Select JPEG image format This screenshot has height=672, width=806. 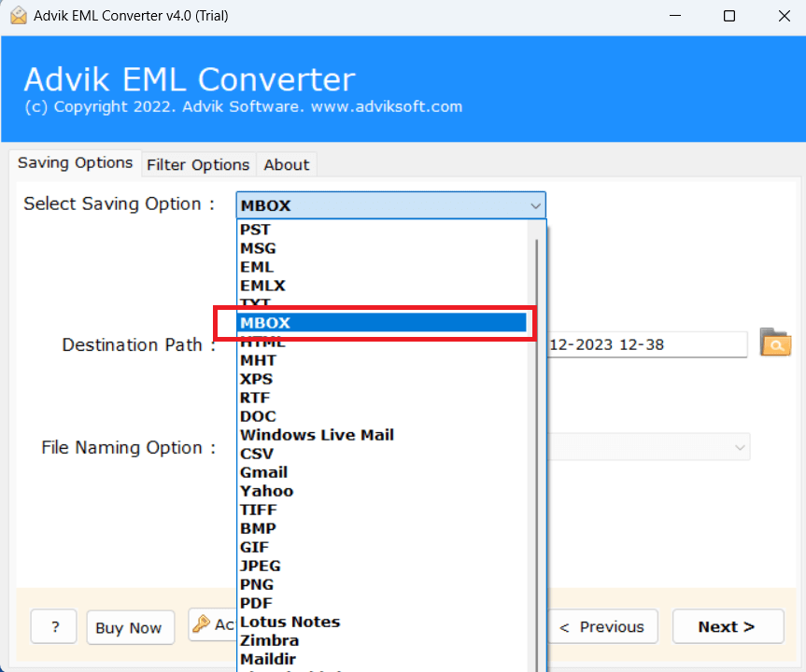pos(382,566)
